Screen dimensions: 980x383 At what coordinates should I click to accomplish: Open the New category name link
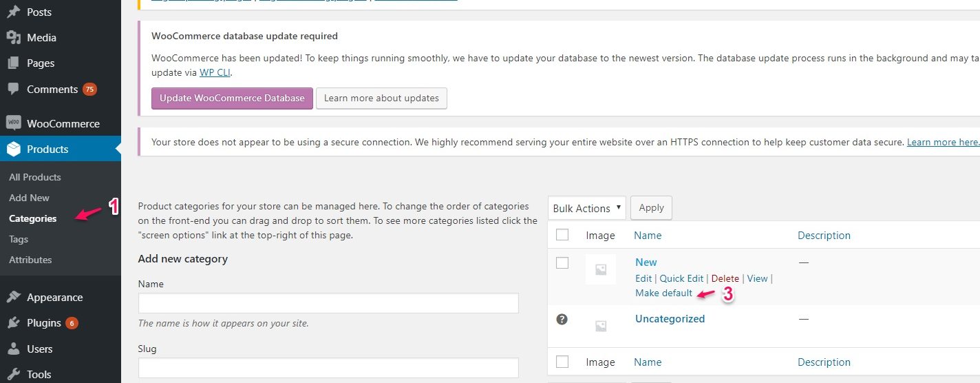tap(646, 262)
